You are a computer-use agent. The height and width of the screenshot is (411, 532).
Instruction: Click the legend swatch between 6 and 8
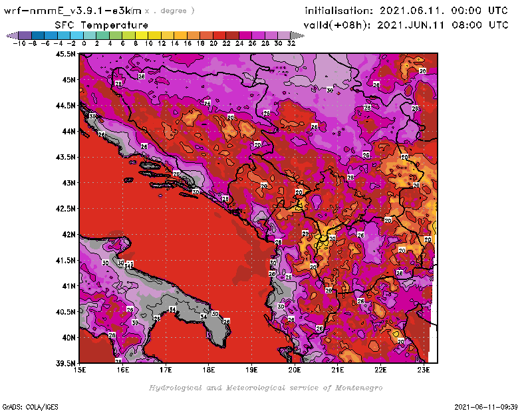pos(128,35)
